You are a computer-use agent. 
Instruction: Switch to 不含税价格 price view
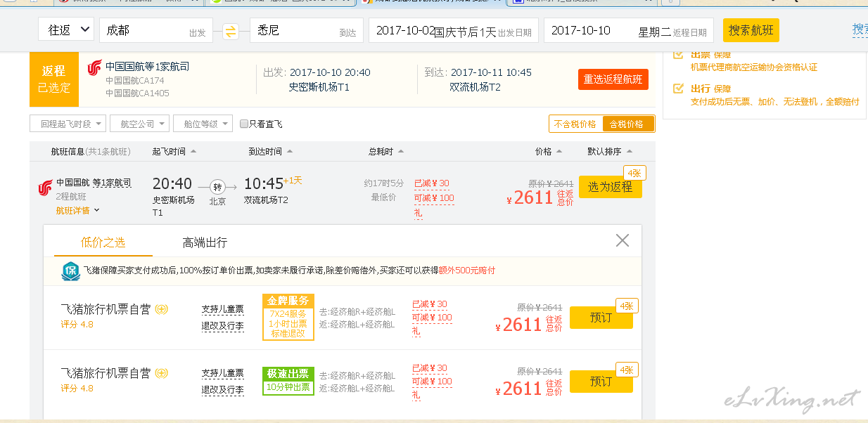coord(575,124)
